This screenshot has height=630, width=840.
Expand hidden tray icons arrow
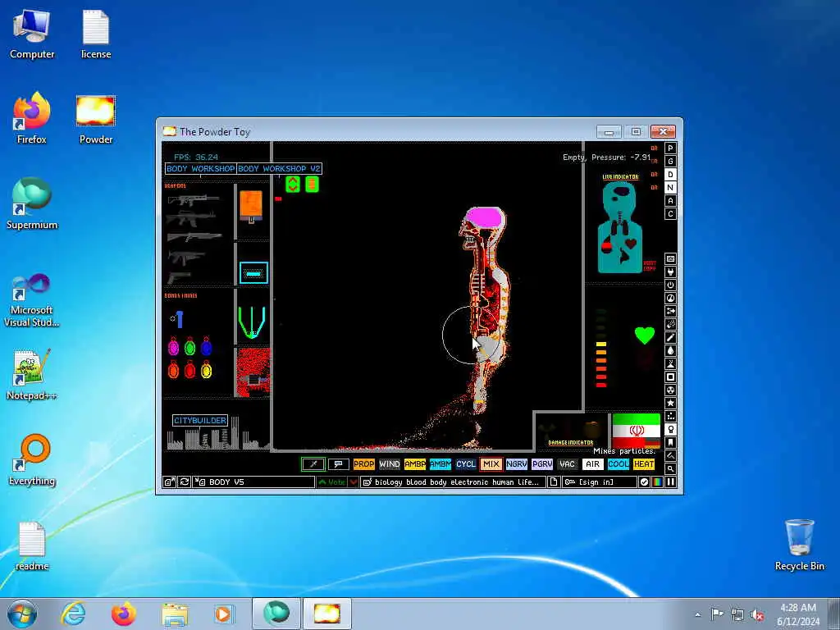tap(697, 614)
